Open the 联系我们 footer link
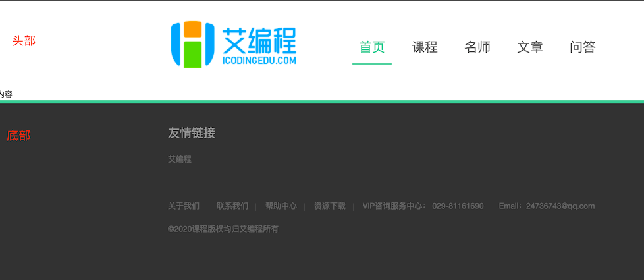This screenshot has width=644, height=280. [232, 206]
